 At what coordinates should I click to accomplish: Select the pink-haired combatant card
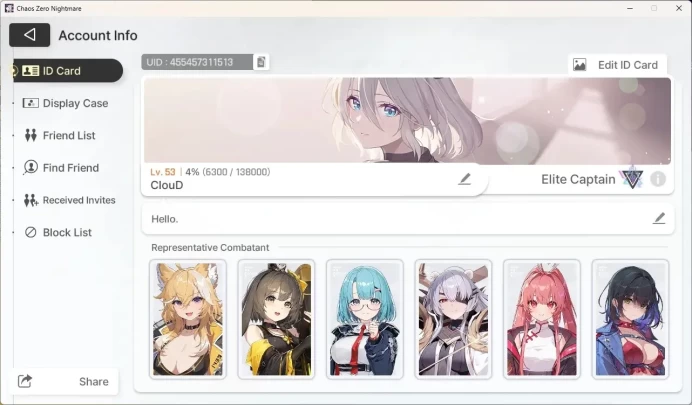coord(542,319)
